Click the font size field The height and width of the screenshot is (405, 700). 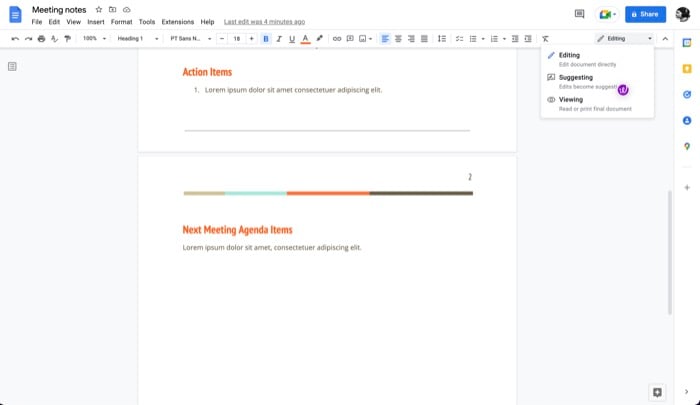click(x=237, y=39)
